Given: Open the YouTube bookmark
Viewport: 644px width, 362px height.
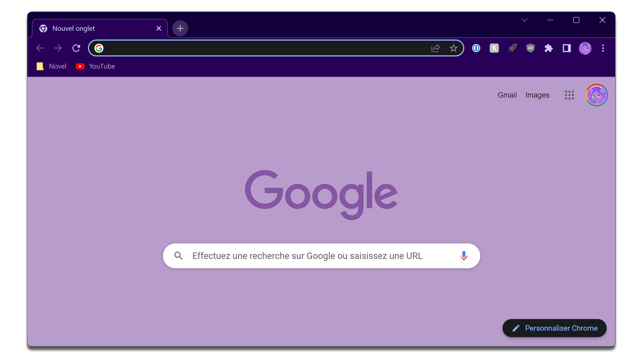Looking at the screenshot, I should 96,66.
